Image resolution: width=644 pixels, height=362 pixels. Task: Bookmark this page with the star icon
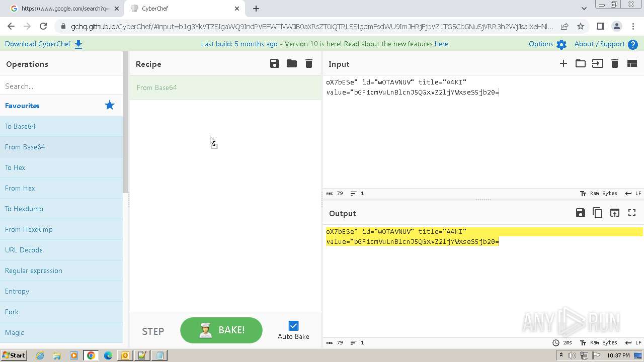tap(581, 26)
